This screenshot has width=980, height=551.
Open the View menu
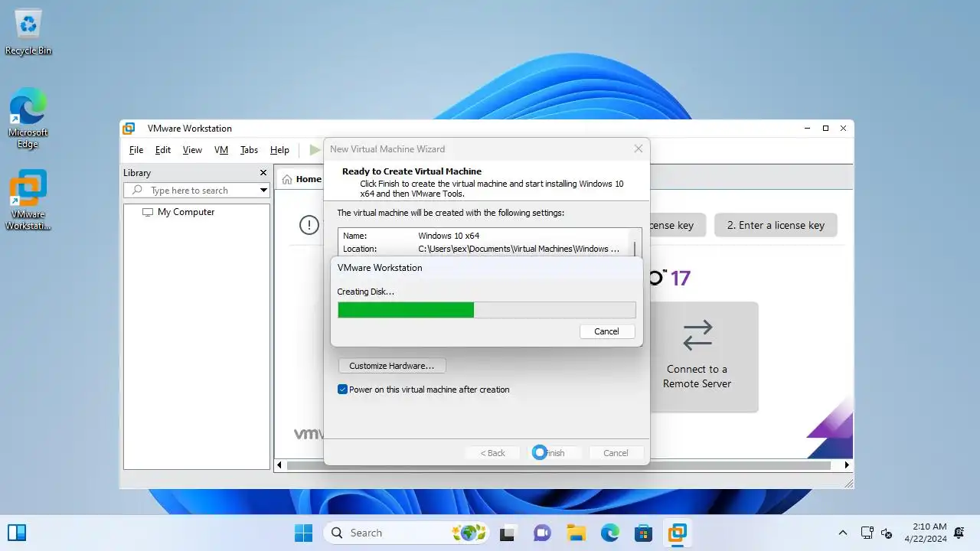click(x=192, y=150)
